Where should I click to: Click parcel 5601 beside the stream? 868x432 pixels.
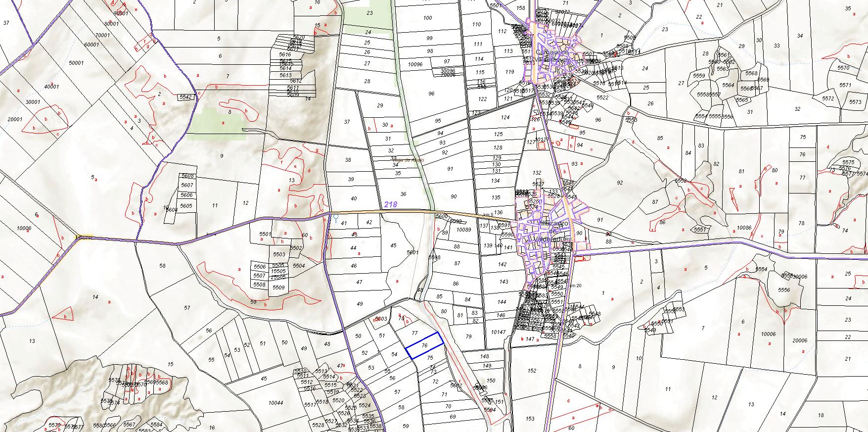412,252
